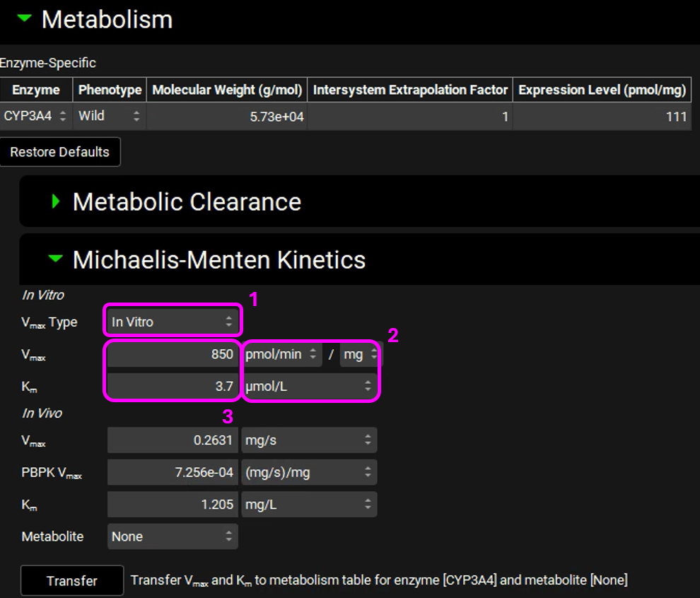
Task: Click the in vitro Km value field 3.7
Action: (173, 386)
